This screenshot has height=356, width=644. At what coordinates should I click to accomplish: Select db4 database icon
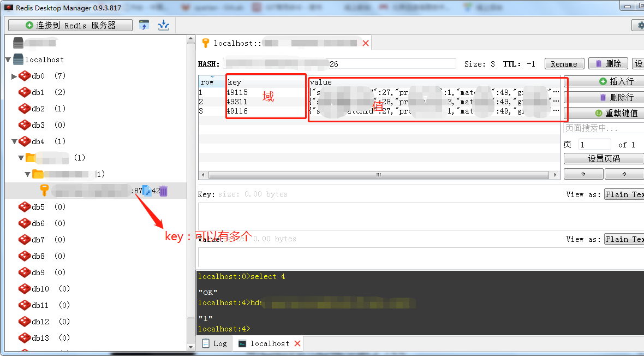25,141
